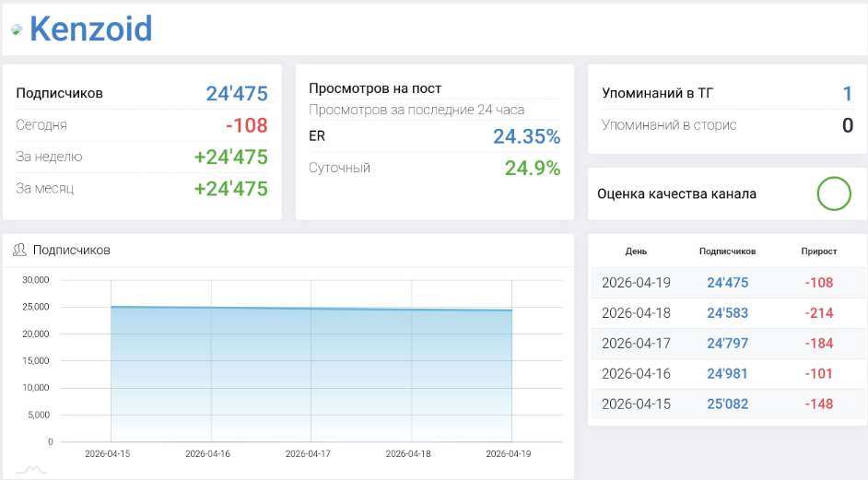The image size is (868, 480).
Task: Click y-axis label 5,000
Action: [39, 415]
